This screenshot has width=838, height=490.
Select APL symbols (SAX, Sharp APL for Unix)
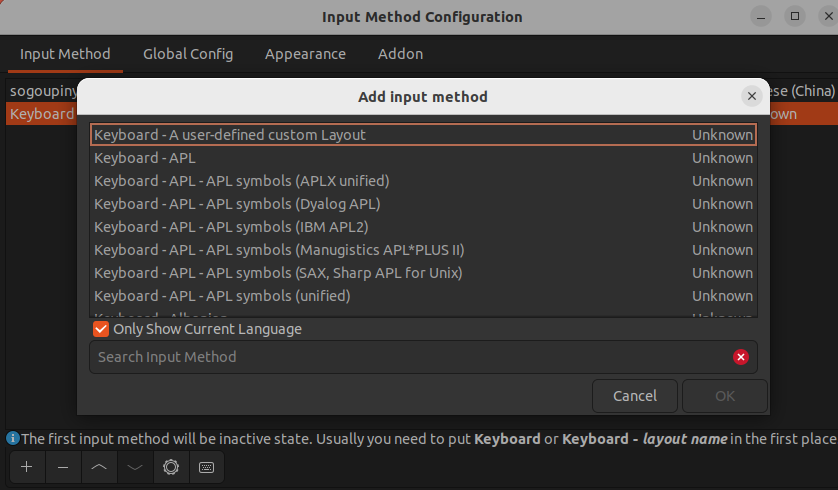(x=278, y=273)
